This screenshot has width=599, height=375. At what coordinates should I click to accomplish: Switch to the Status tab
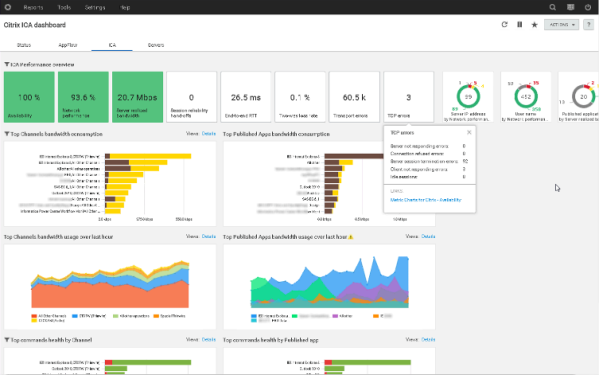(24, 45)
